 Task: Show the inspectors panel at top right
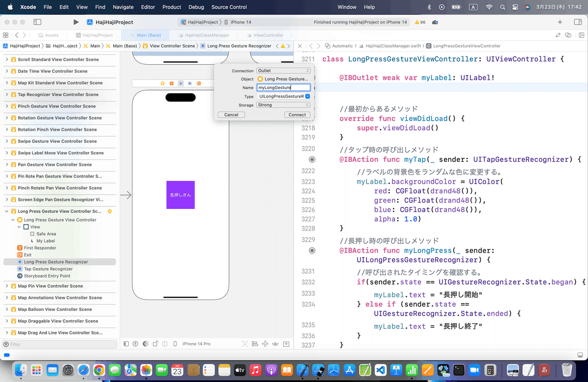pos(577,22)
